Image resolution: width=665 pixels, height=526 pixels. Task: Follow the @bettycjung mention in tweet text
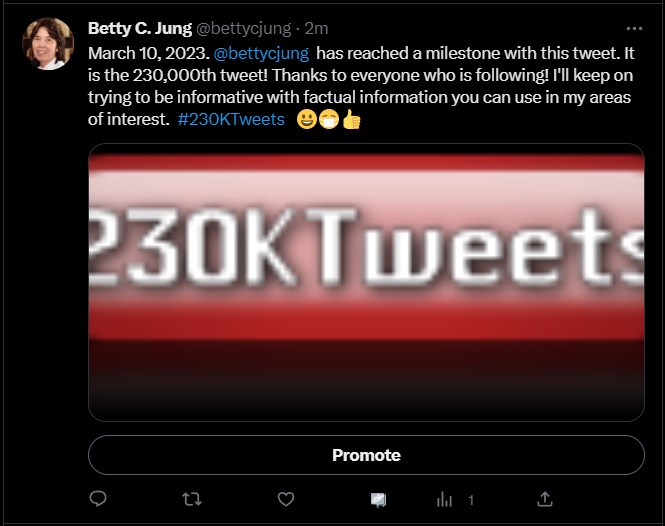coord(261,51)
